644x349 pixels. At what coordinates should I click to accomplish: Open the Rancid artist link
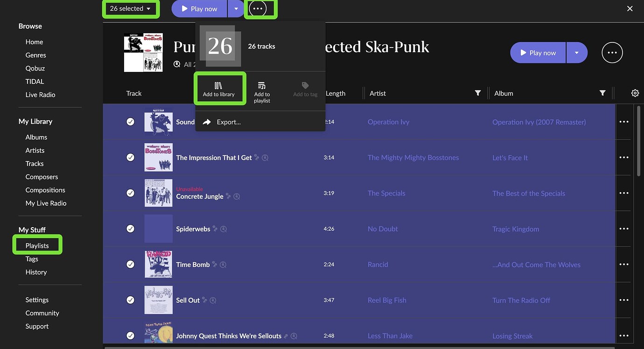[x=378, y=264]
